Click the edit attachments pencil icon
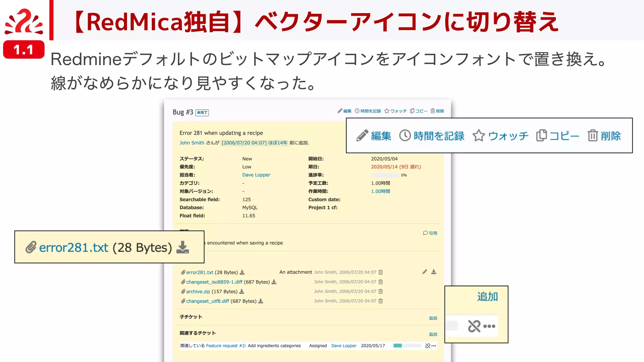 point(425,272)
